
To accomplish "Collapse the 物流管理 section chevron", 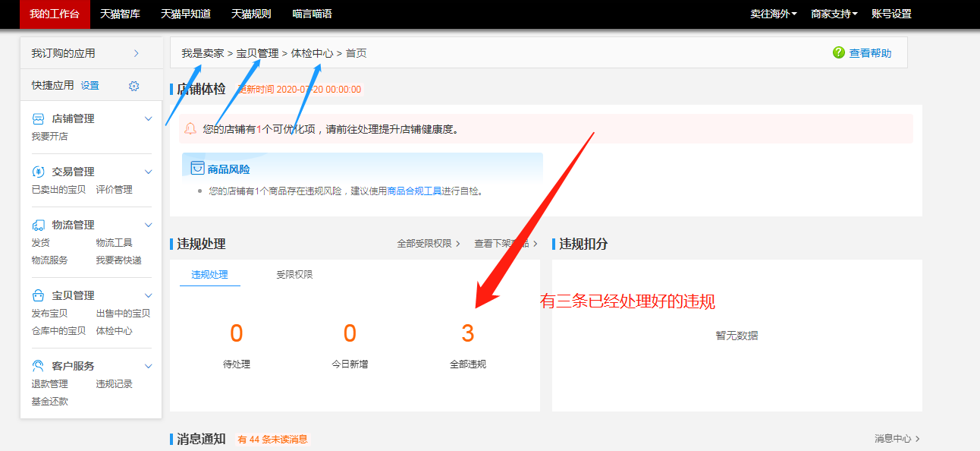I will click(149, 225).
